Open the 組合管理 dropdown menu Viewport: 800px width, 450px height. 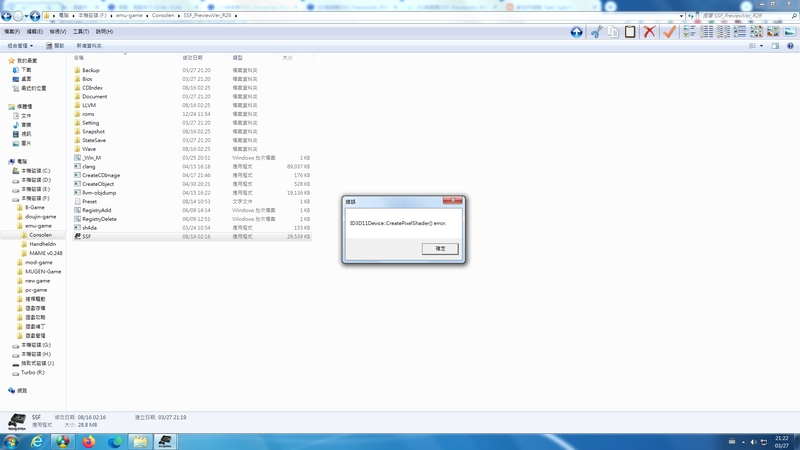[20, 46]
